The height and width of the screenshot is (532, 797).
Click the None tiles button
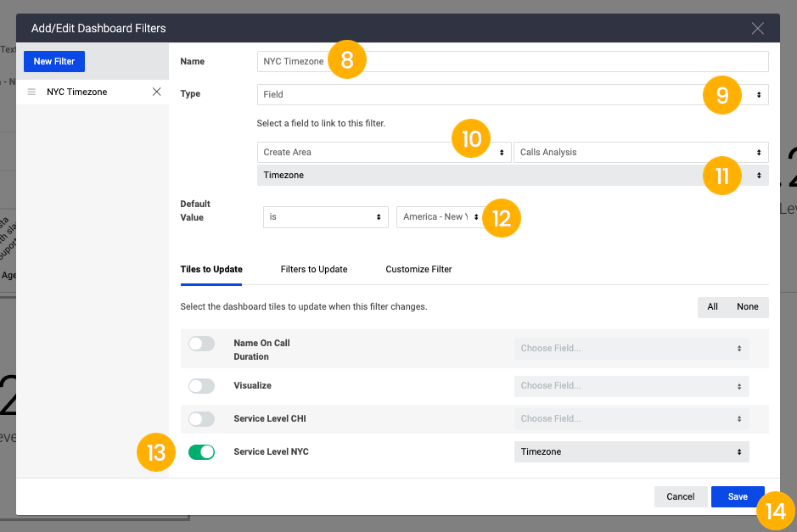pos(747,307)
